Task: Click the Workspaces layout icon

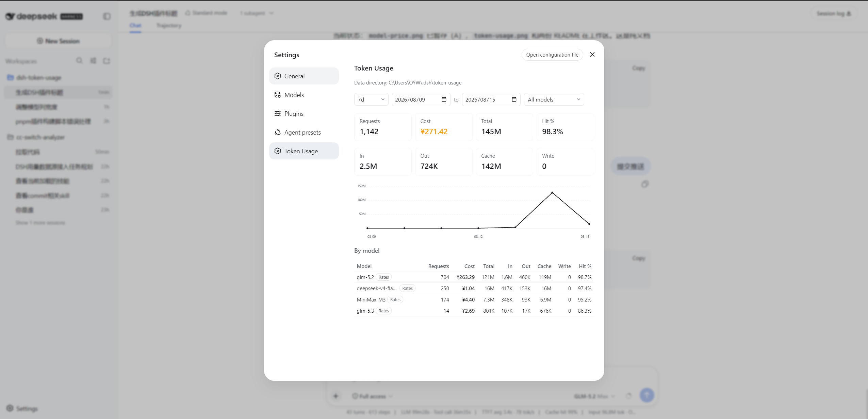Action: coord(93,61)
